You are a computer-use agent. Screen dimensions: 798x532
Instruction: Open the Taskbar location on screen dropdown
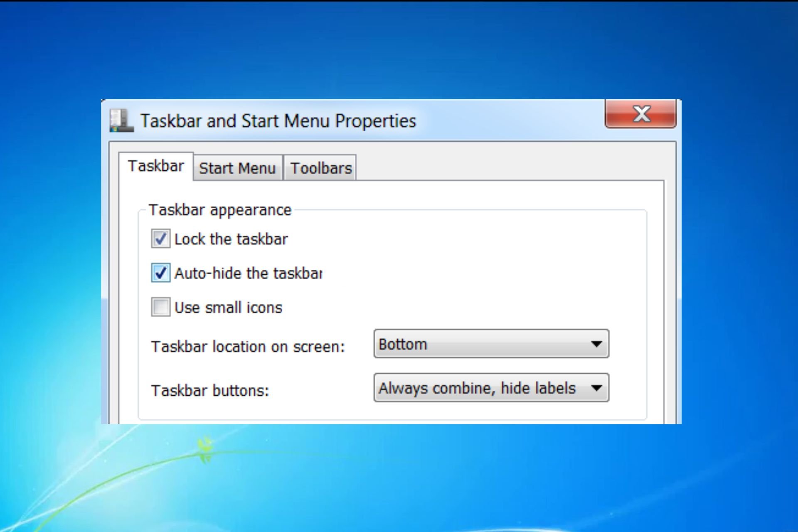coord(491,344)
